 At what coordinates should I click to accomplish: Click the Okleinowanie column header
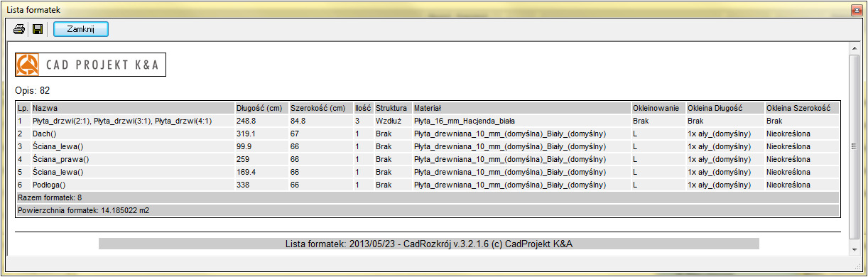click(658, 109)
